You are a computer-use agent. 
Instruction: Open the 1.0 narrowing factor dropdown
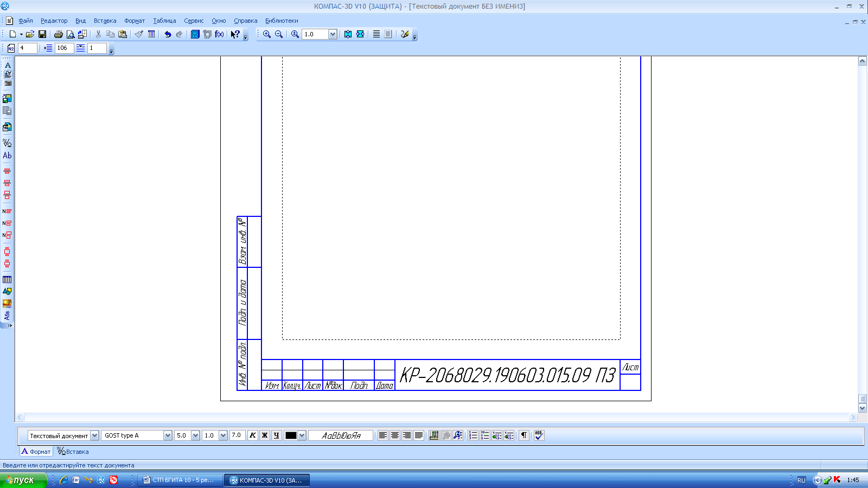(223, 435)
